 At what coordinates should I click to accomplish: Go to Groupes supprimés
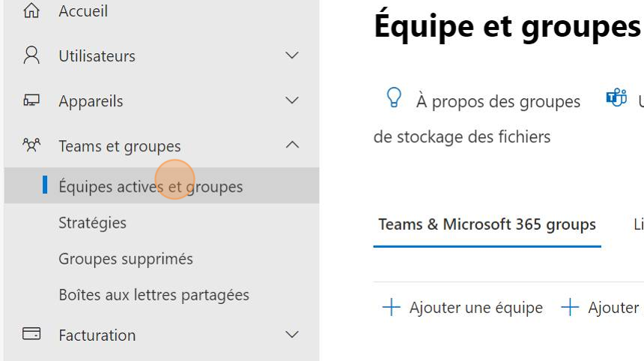click(126, 258)
